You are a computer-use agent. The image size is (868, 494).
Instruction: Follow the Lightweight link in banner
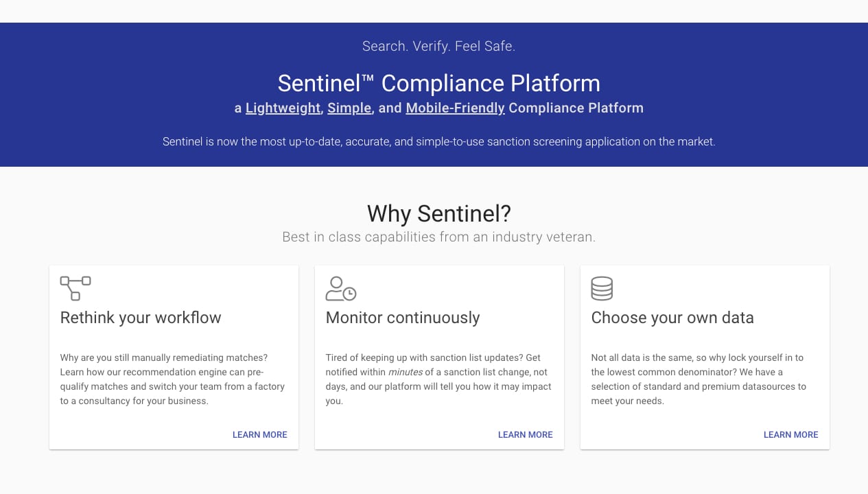283,108
